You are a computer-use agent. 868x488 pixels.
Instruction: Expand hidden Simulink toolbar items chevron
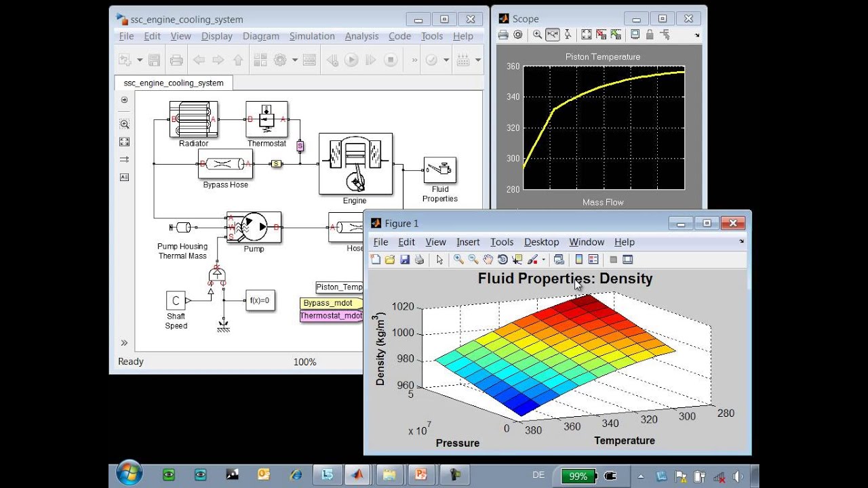[414, 60]
